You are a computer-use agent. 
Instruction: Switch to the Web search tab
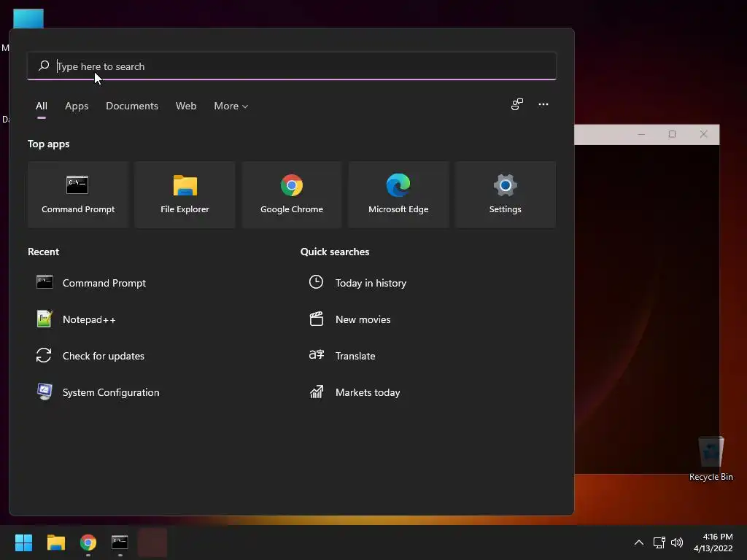(186, 106)
